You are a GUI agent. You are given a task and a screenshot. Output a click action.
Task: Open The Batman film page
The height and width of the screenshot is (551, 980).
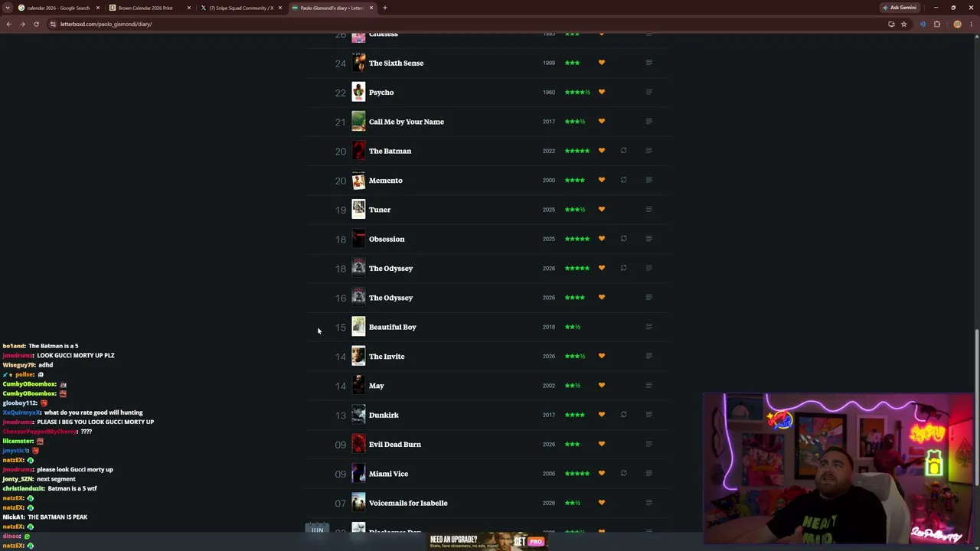[x=390, y=151]
